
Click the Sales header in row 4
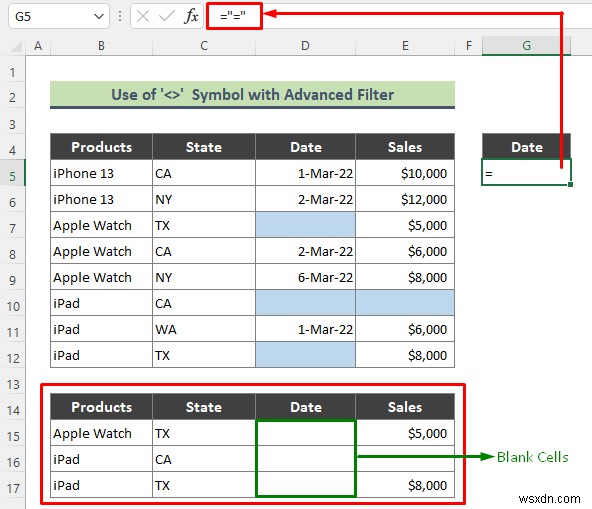click(x=405, y=147)
